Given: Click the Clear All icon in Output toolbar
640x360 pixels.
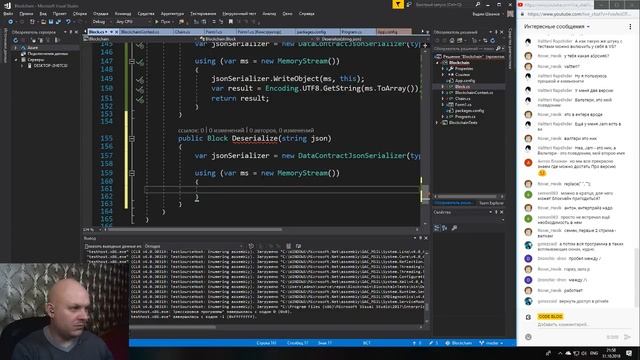Looking at the screenshot, I should point(289,246).
